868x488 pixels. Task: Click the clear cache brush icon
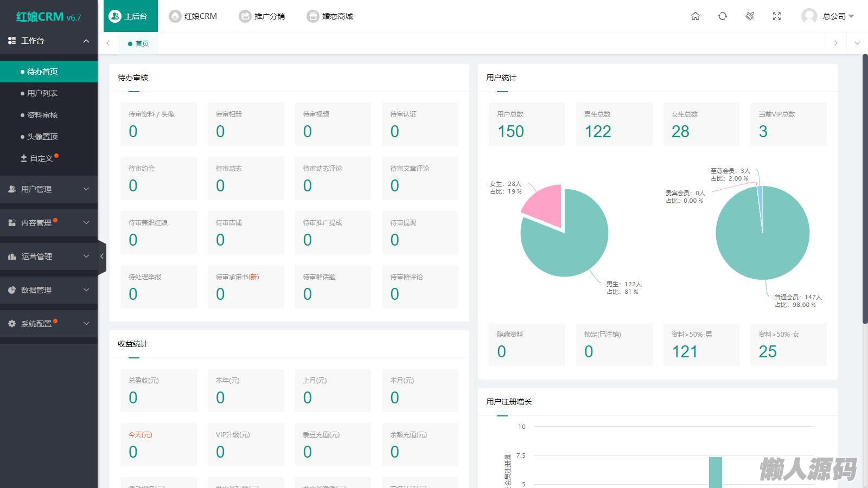[x=750, y=16]
